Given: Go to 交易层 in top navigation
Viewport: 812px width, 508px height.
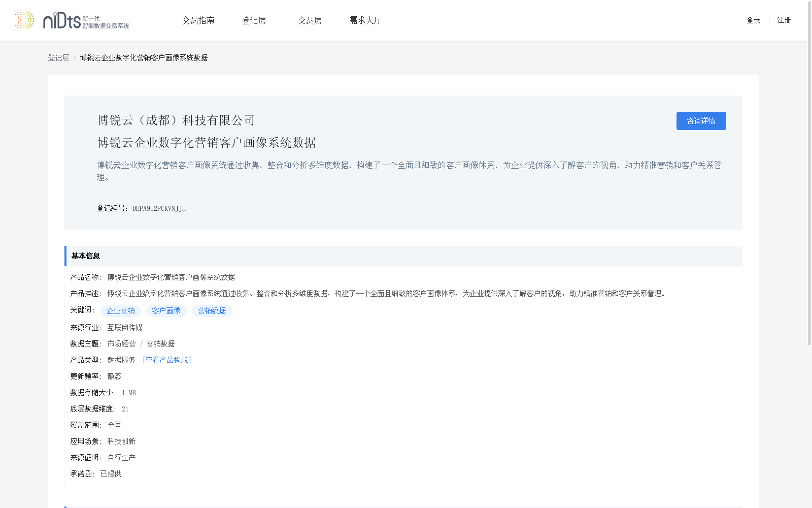Looking at the screenshot, I should (x=310, y=20).
